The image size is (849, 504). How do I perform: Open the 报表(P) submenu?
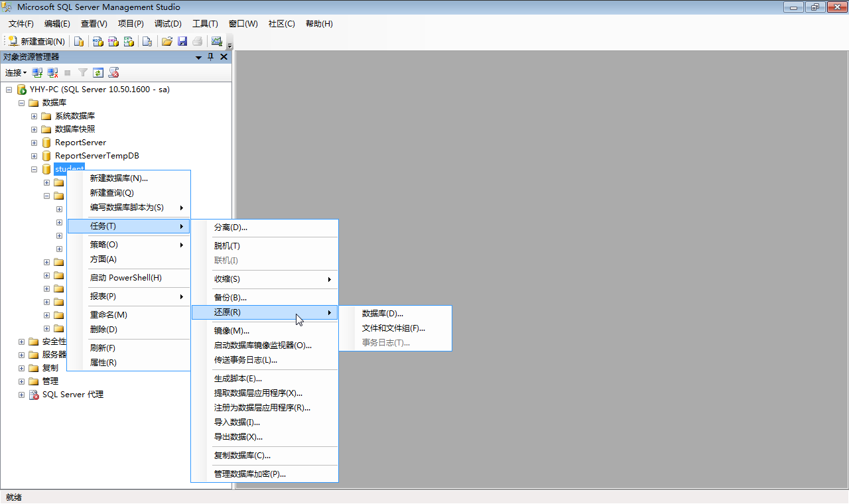tap(129, 296)
